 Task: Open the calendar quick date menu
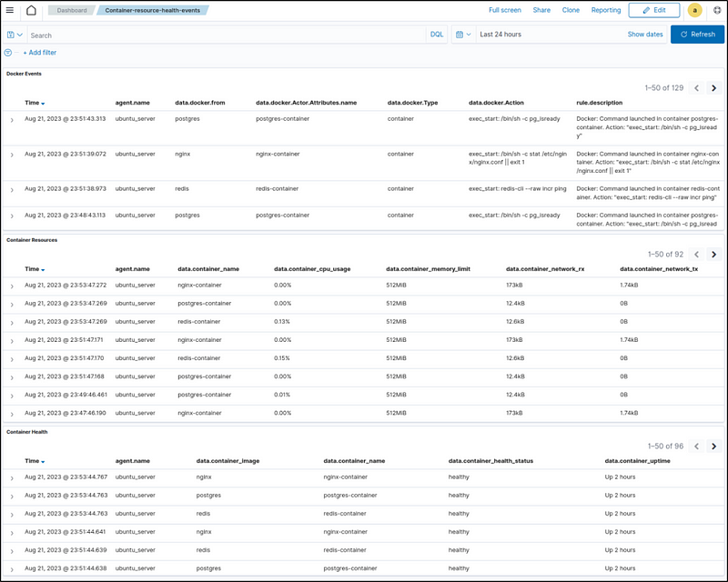tap(463, 35)
